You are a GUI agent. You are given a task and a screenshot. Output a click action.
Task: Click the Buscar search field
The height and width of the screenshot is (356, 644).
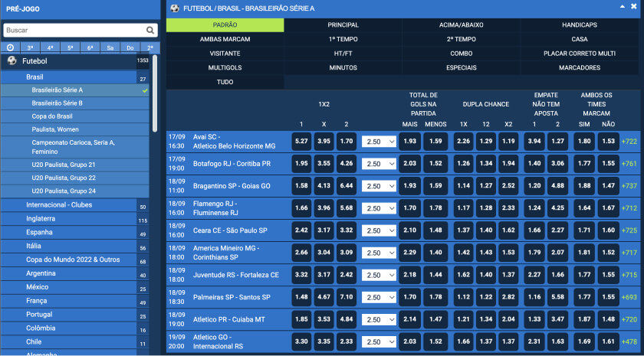coord(80,31)
